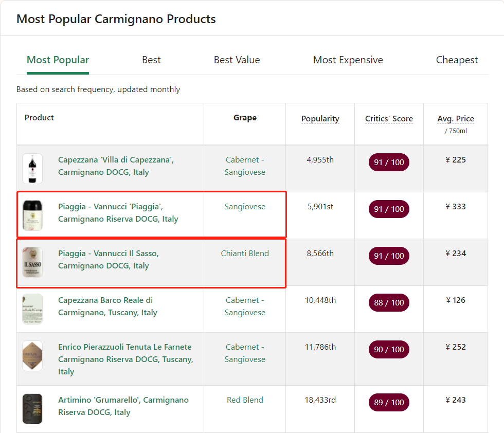
Task: Open the Red Blend grape link
Action: click(245, 400)
